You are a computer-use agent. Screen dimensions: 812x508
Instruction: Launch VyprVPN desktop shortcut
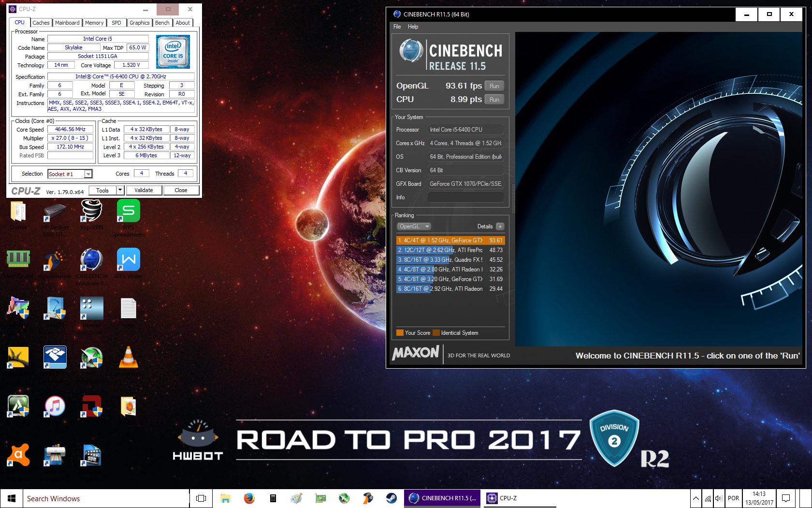92,212
